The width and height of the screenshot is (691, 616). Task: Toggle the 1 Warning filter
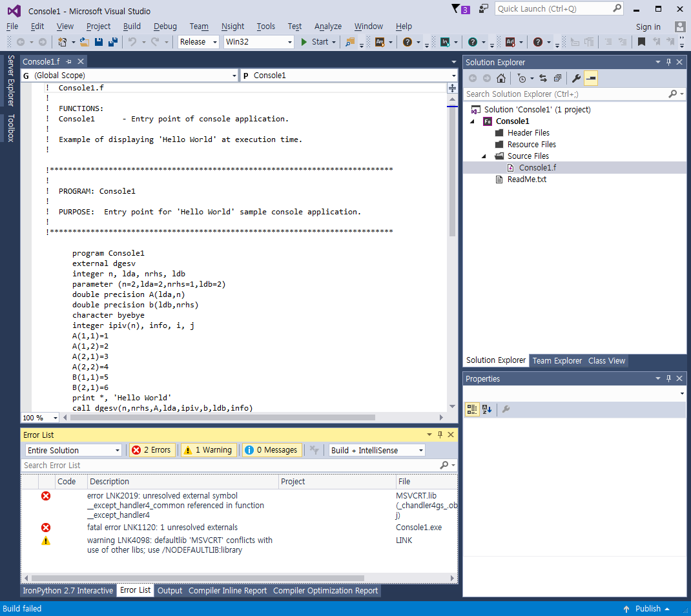[x=208, y=449]
